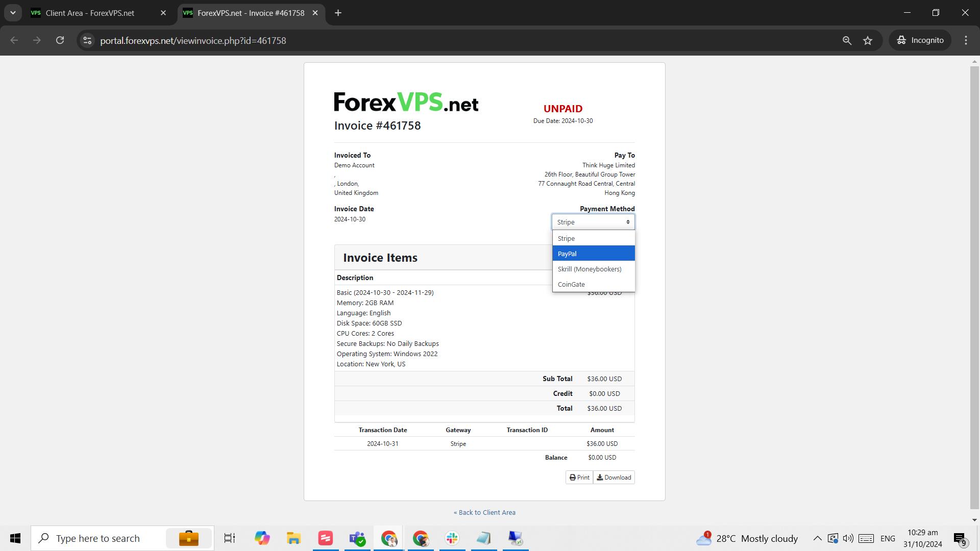980x551 pixels.
Task: Open the weather widget on taskbar
Action: (747, 538)
